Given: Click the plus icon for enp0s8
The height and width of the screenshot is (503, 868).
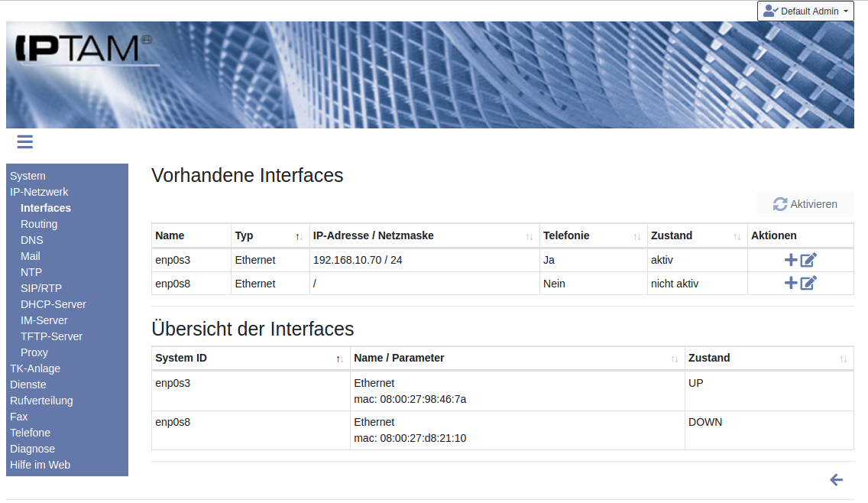Looking at the screenshot, I should coord(791,284).
